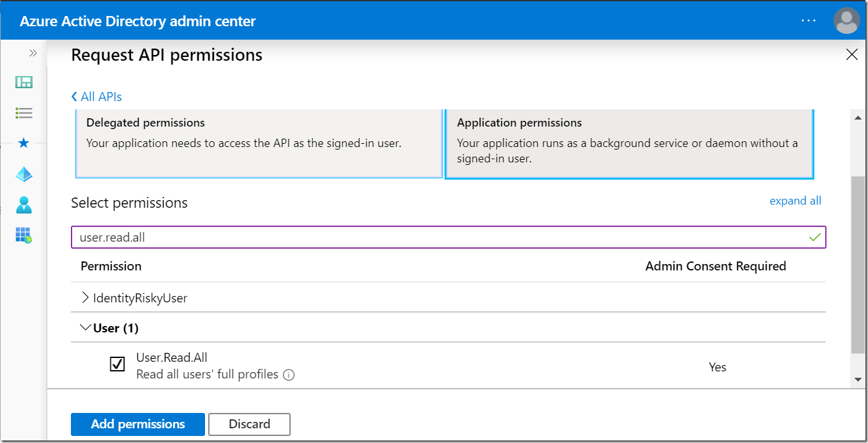Expand the sidebar with double chevron
868x443 pixels.
tap(33, 53)
